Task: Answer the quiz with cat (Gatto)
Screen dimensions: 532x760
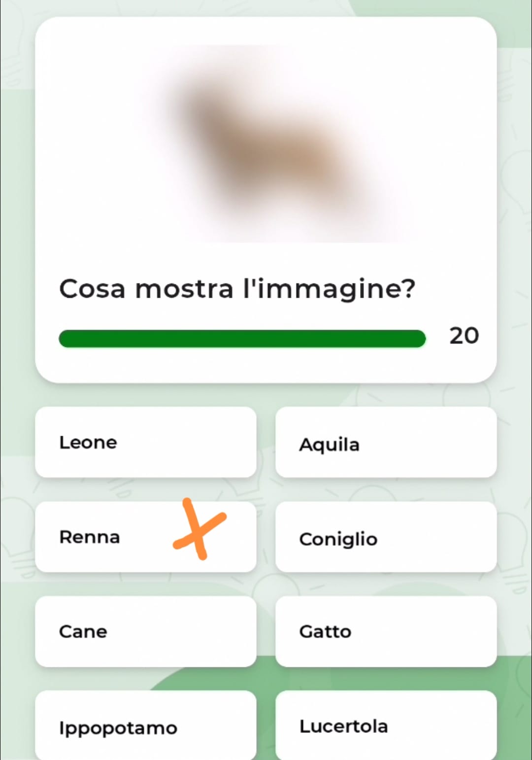Action: (386, 631)
